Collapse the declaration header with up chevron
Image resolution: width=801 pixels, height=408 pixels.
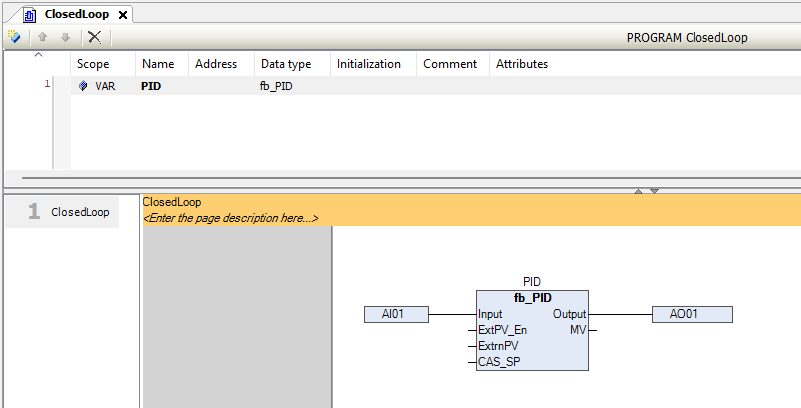38,55
